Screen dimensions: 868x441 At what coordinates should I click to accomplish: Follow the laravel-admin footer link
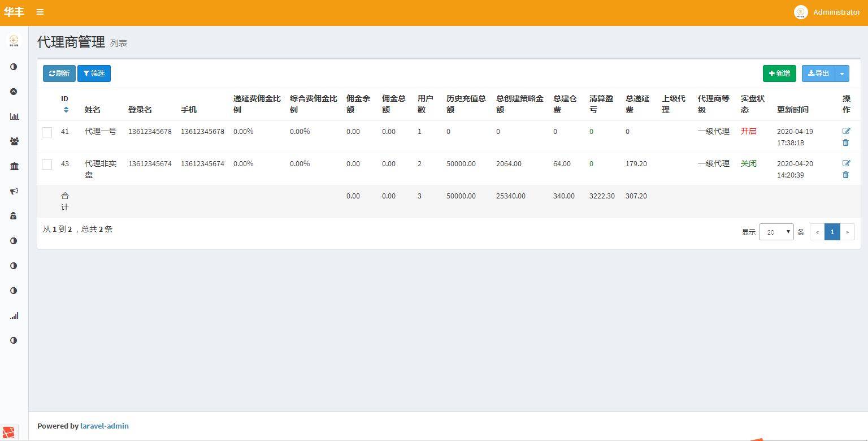[x=105, y=426]
